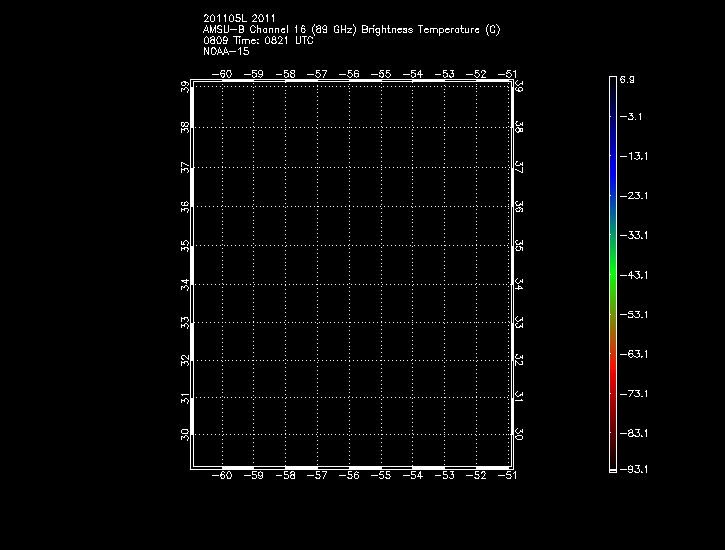Click the NOAA-15 satellite label

(226, 51)
